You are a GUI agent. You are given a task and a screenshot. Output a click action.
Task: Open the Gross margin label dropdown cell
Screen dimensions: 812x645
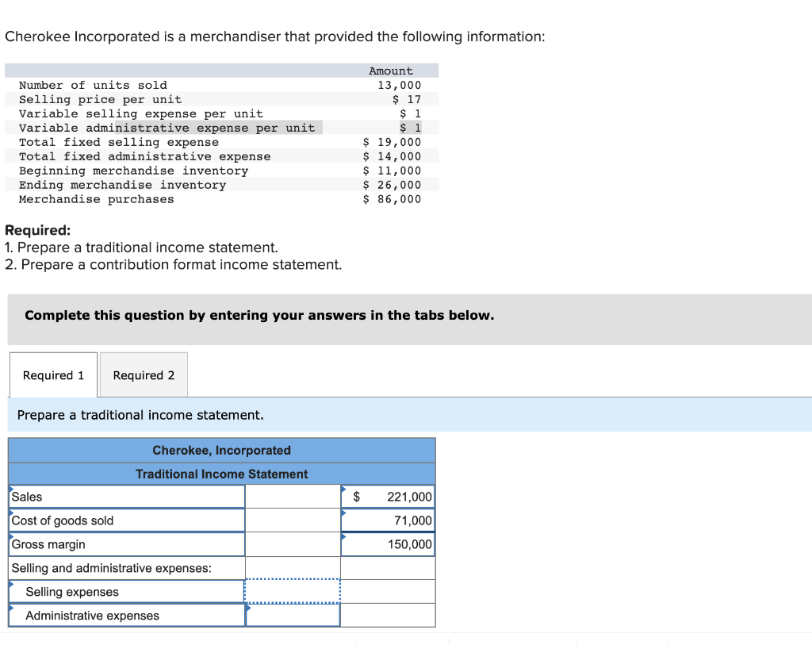click(x=127, y=544)
